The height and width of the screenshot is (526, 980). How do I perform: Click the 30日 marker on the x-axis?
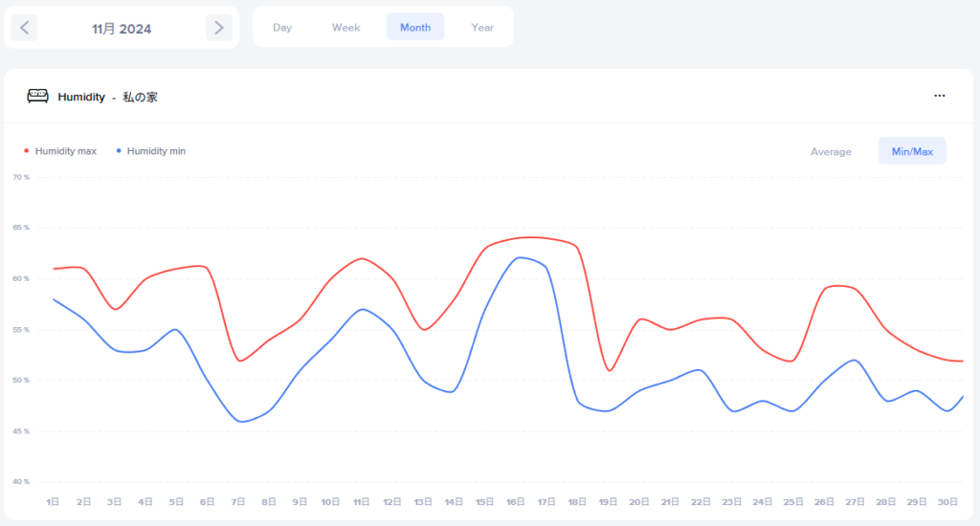(947, 501)
